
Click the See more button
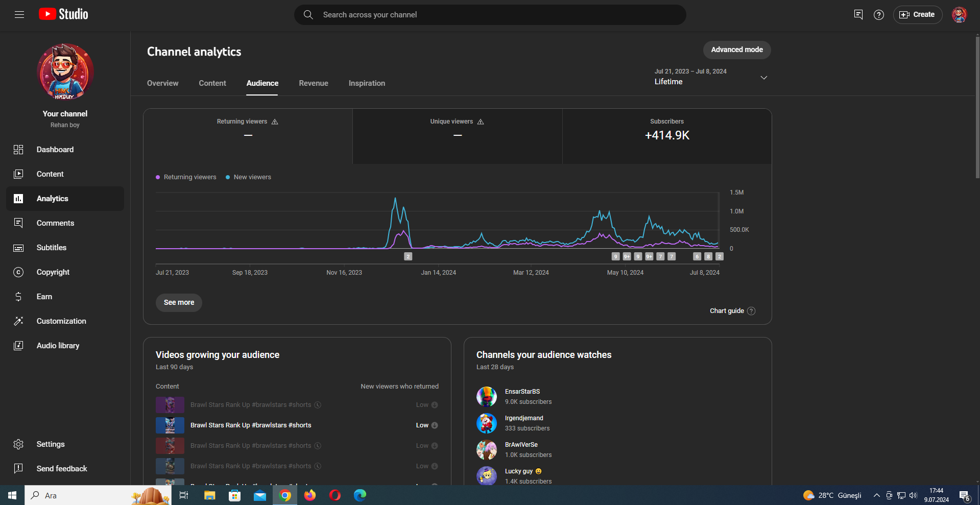179,302
